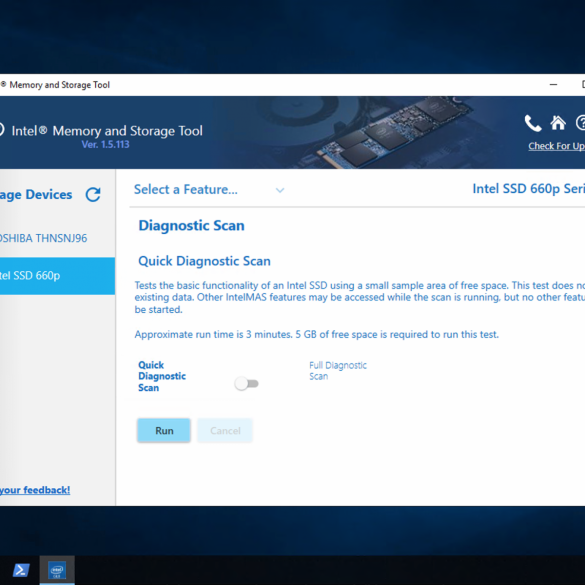Open the help icon in header
Image resolution: width=585 pixels, height=585 pixels.
point(581,123)
